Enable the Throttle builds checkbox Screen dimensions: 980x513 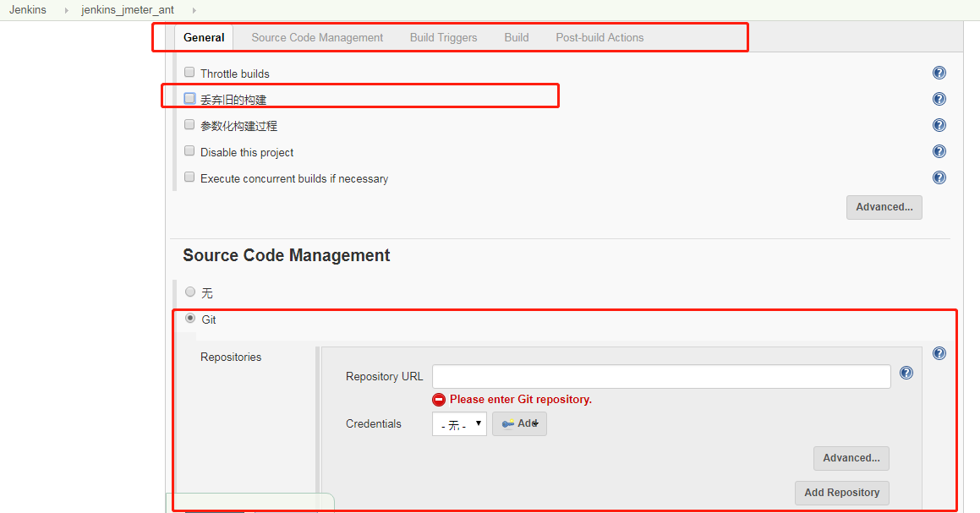[x=189, y=72]
